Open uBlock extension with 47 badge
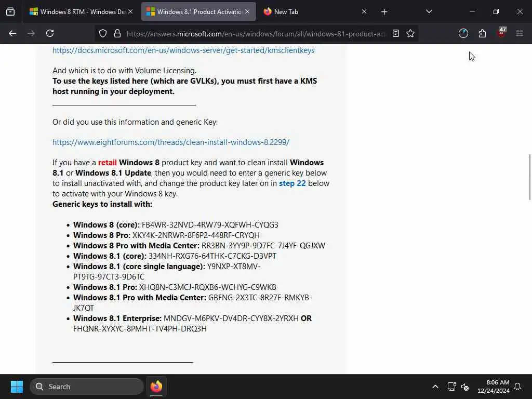Viewport: 532px width, 399px height. (x=501, y=33)
